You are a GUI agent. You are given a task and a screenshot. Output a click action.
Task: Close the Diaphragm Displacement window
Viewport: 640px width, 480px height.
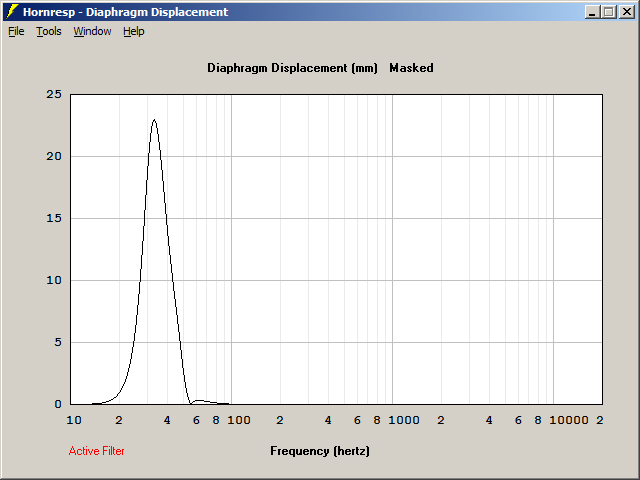626,12
